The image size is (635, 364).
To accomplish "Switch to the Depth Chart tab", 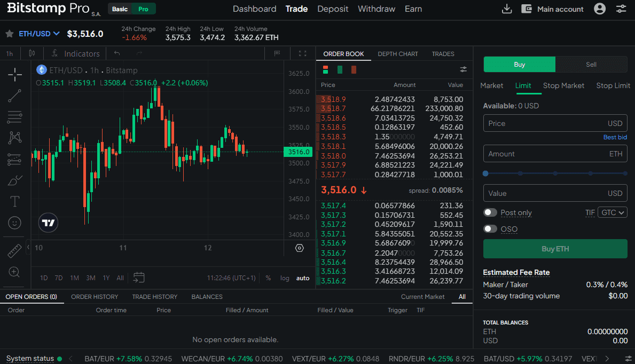I will click(398, 54).
